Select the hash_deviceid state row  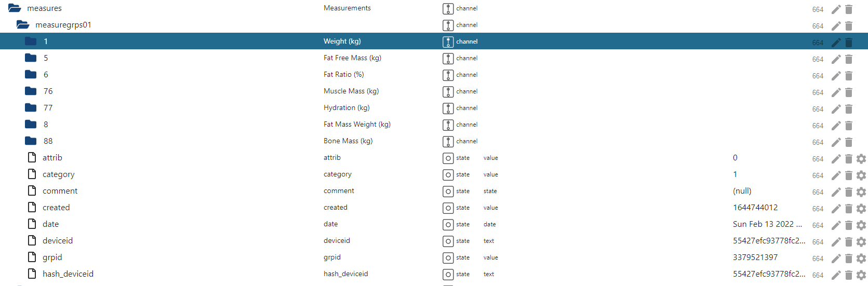pyautogui.click(x=434, y=274)
